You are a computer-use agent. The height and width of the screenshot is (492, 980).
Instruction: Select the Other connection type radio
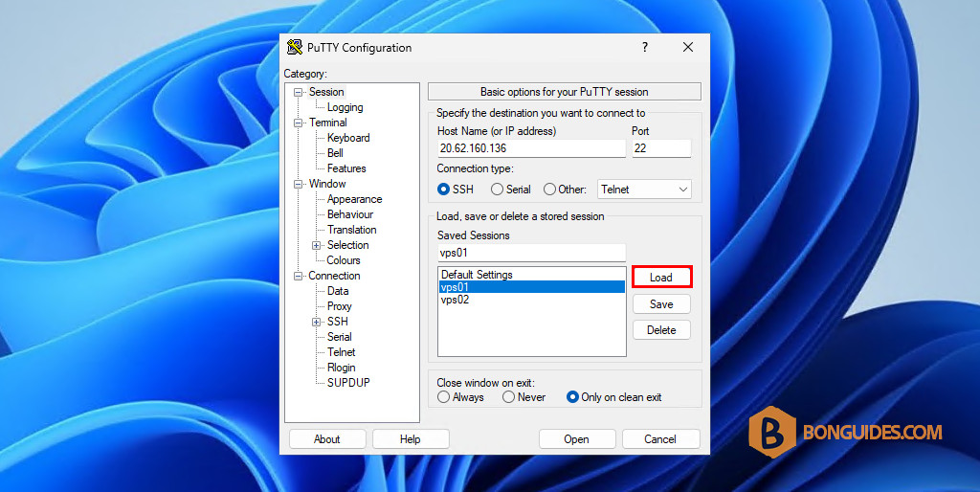549,189
